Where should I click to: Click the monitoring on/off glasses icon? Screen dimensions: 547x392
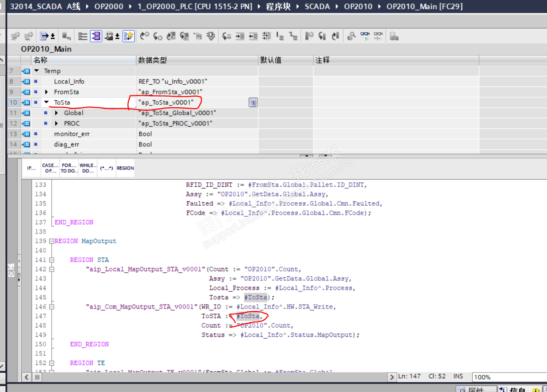(x=365, y=36)
